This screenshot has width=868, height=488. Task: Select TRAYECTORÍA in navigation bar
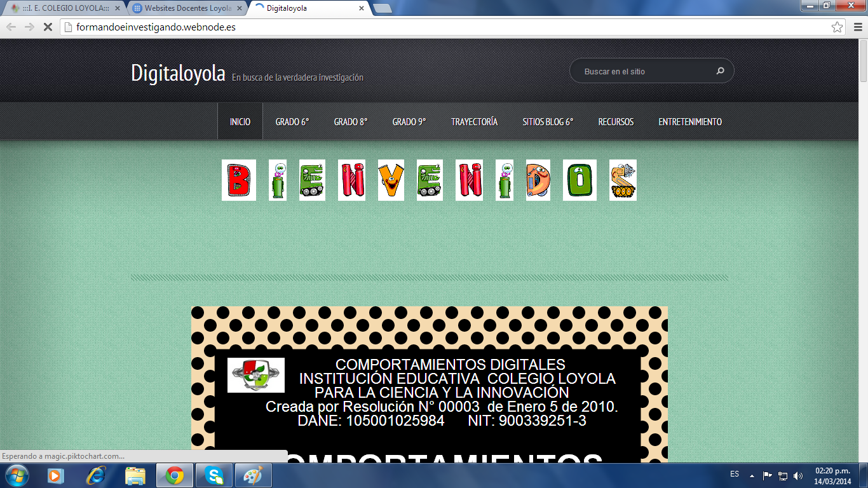pos(474,122)
